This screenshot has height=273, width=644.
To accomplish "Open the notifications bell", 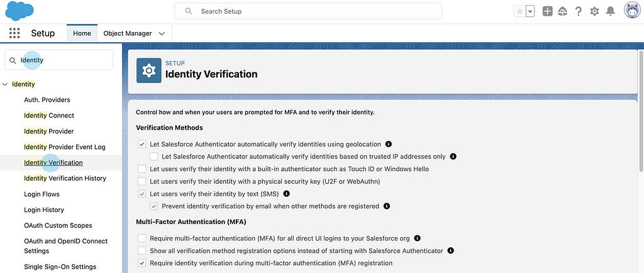I will pos(610,11).
